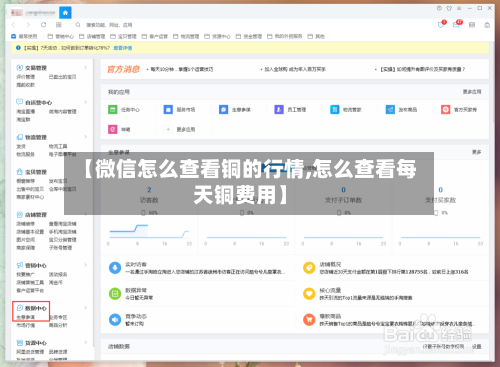This screenshot has height=367, width=500.
Task: Click the 访客数 trend line chart
Action: coord(149,231)
